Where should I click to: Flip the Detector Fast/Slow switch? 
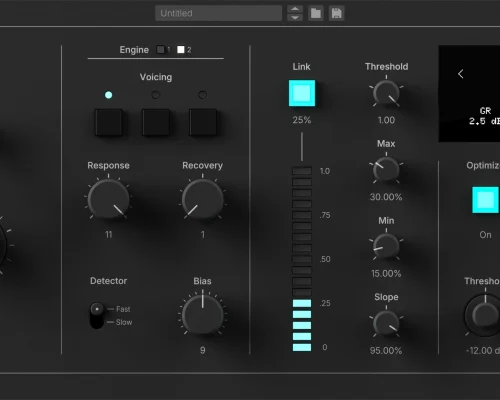click(97, 315)
